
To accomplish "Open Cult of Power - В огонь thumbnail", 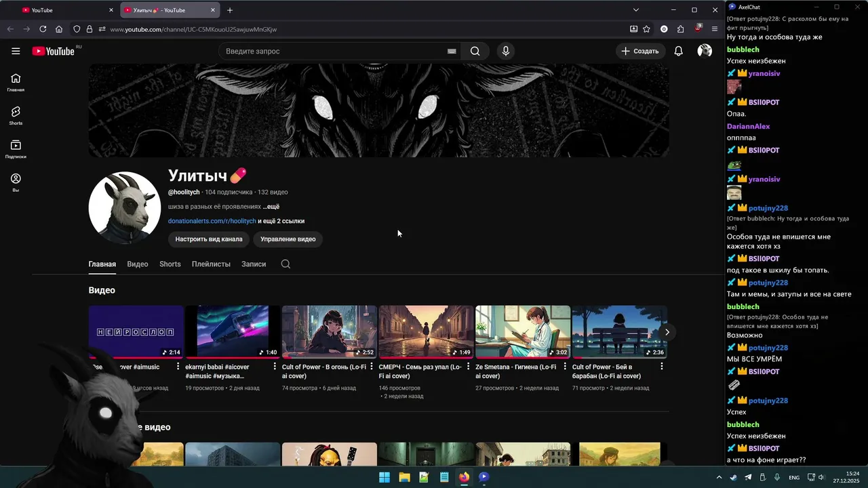I will (329, 331).
